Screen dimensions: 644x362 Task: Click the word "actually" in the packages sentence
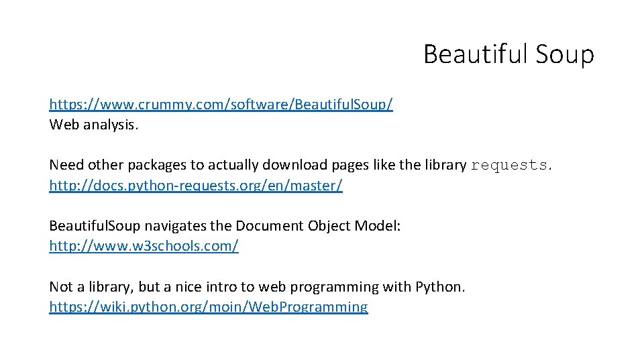(233, 165)
